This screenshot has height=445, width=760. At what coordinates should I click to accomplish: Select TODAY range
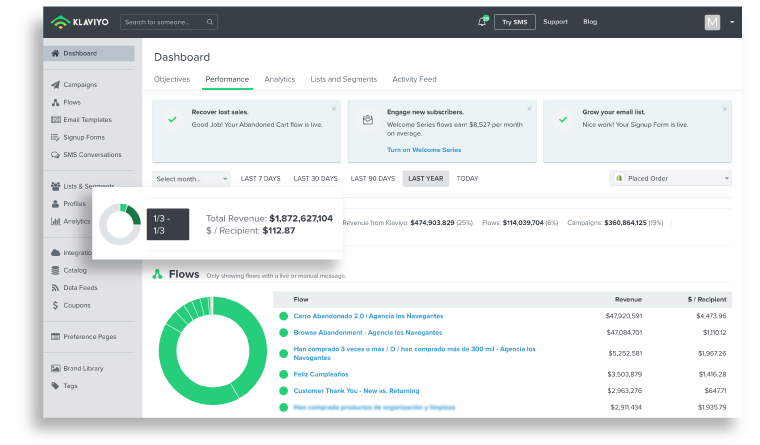(x=467, y=178)
